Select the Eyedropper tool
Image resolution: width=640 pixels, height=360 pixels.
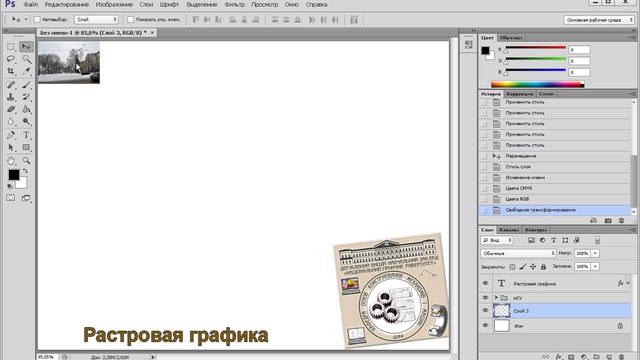[26, 71]
